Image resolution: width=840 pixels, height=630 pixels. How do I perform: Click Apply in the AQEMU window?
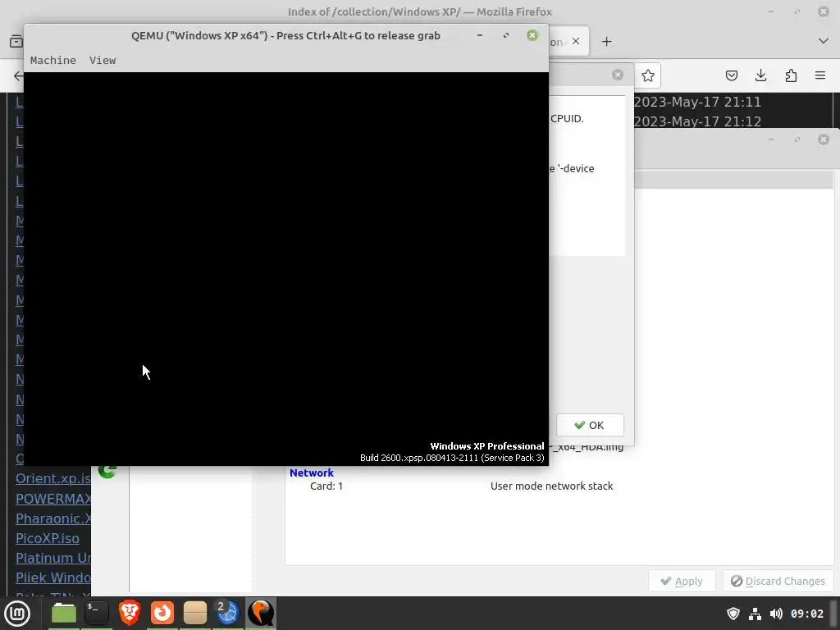(682, 582)
